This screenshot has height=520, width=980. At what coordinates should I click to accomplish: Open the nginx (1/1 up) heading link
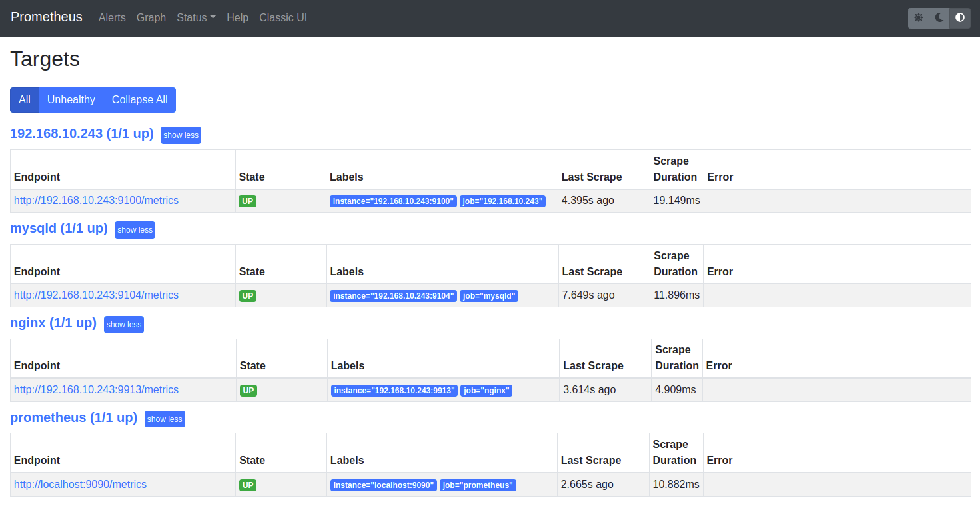point(53,323)
